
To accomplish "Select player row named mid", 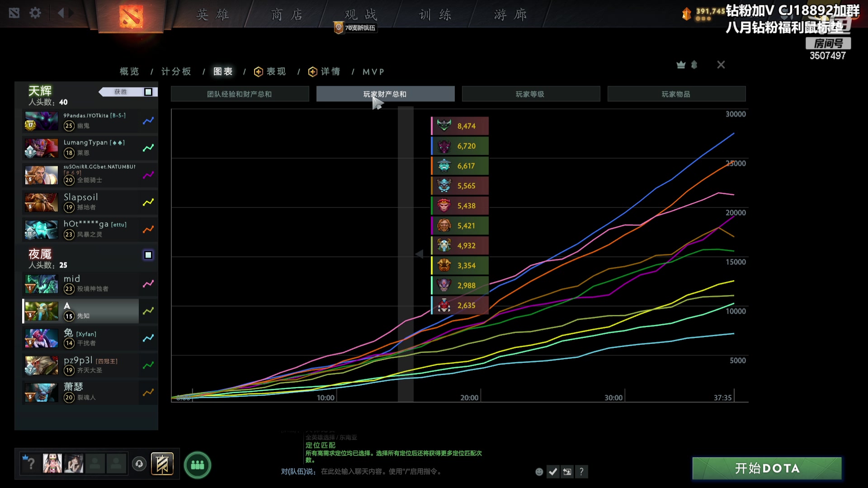I will [81, 284].
